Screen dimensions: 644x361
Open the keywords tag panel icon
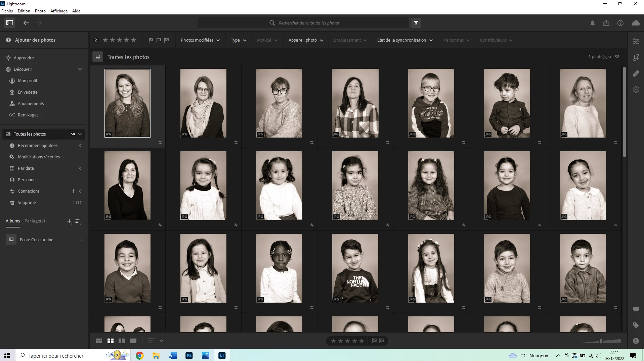636,325
